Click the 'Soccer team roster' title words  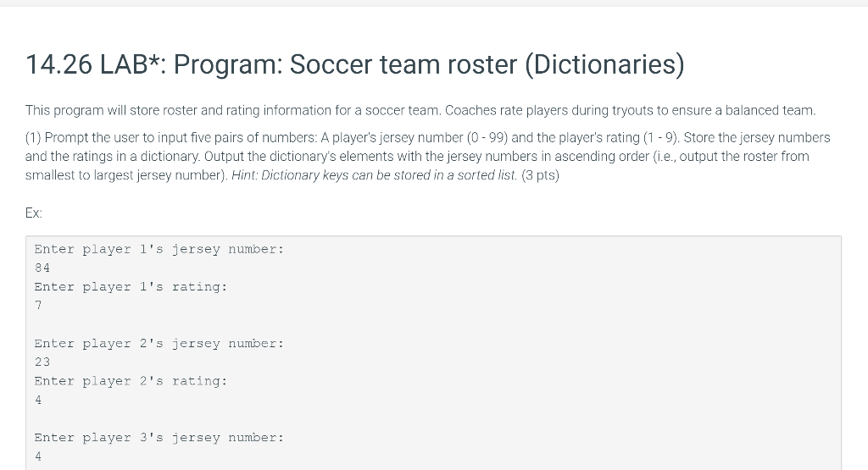(403, 64)
